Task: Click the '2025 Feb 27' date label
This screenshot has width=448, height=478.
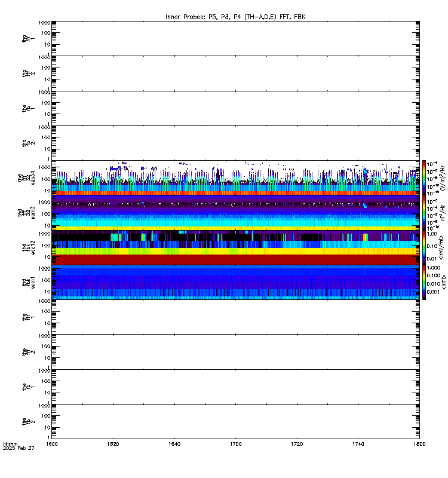Action: coord(19,448)
